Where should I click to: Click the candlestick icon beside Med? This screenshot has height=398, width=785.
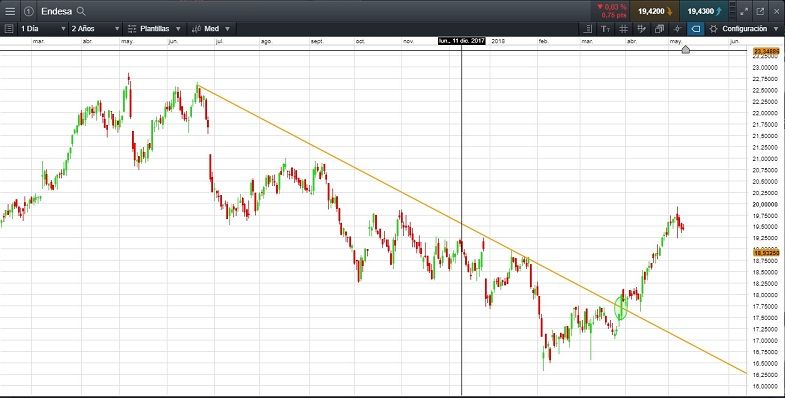[x=197, y=29]
